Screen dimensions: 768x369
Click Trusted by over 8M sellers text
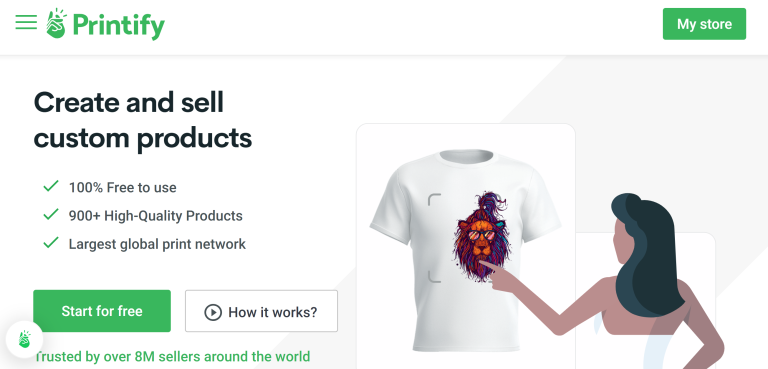(x=172, y=356)
